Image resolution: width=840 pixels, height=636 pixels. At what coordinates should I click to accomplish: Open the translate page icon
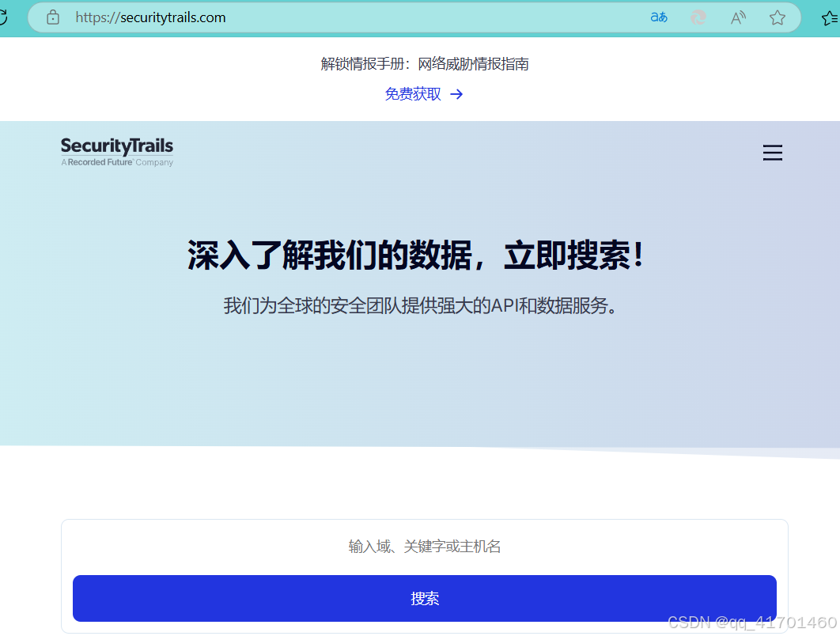click(x=658, y=17)
